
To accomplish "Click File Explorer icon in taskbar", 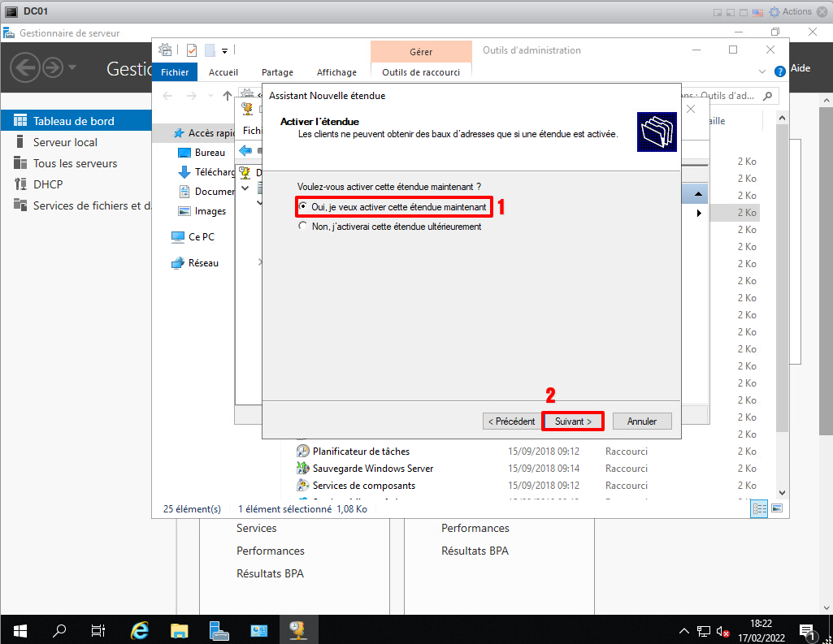I will click(180, 630).
